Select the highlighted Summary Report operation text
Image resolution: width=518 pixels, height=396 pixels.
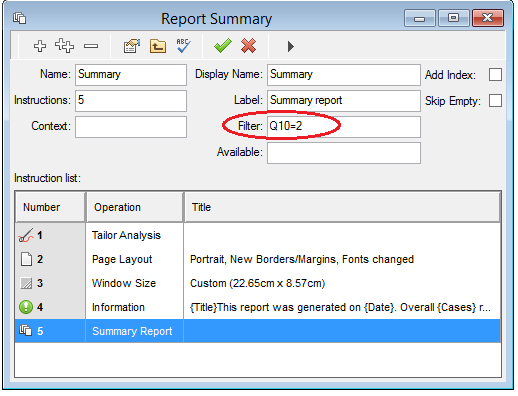(132, 331)
